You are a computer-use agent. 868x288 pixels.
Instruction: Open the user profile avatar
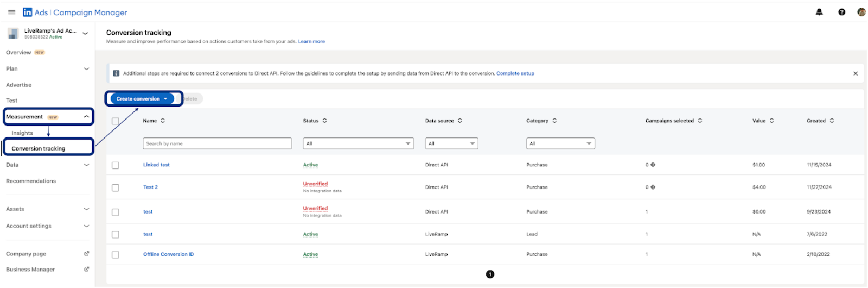(861, 12)
